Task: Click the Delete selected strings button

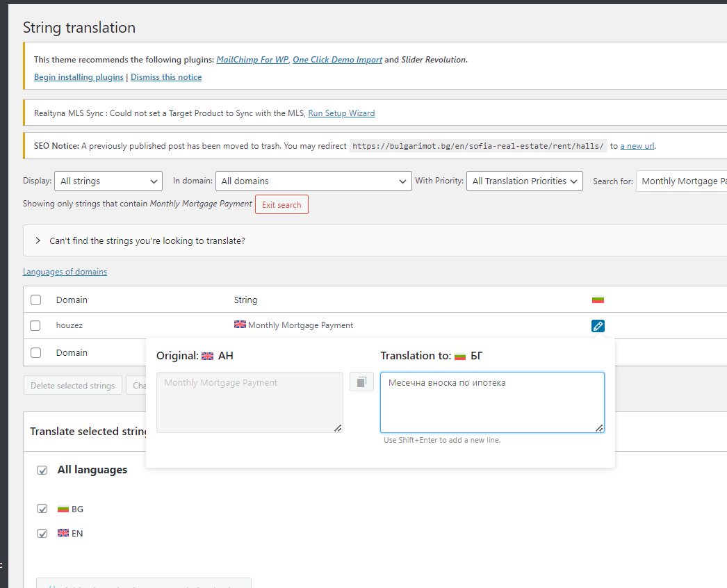Action: (73, 386)
